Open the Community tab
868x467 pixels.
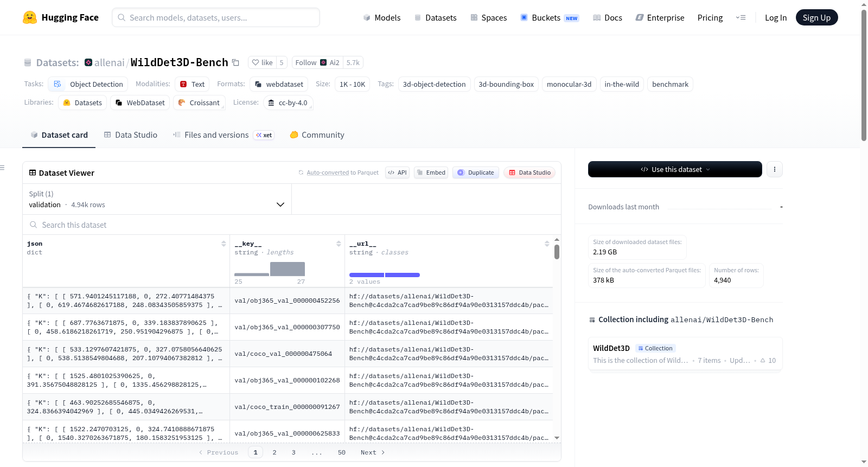click(317, 135)
